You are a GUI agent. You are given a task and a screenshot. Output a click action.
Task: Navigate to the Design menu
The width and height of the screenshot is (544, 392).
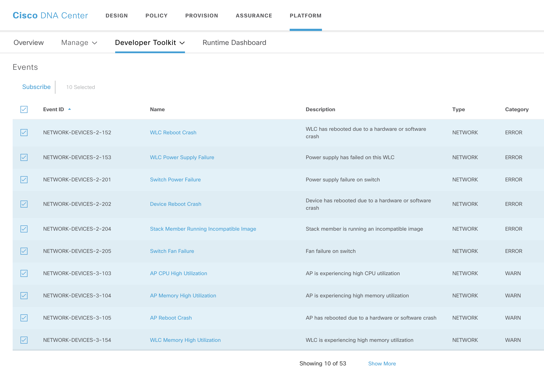(x=116, y=15)
